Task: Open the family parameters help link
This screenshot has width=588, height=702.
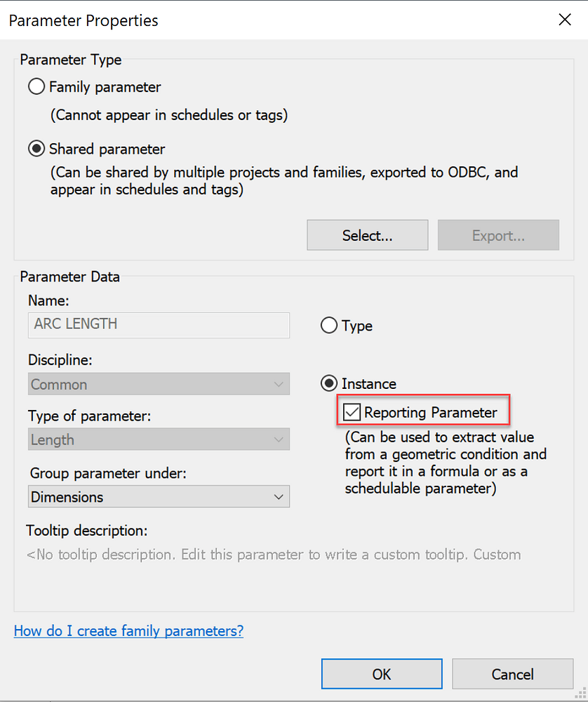Action: [x=128, y=630]
